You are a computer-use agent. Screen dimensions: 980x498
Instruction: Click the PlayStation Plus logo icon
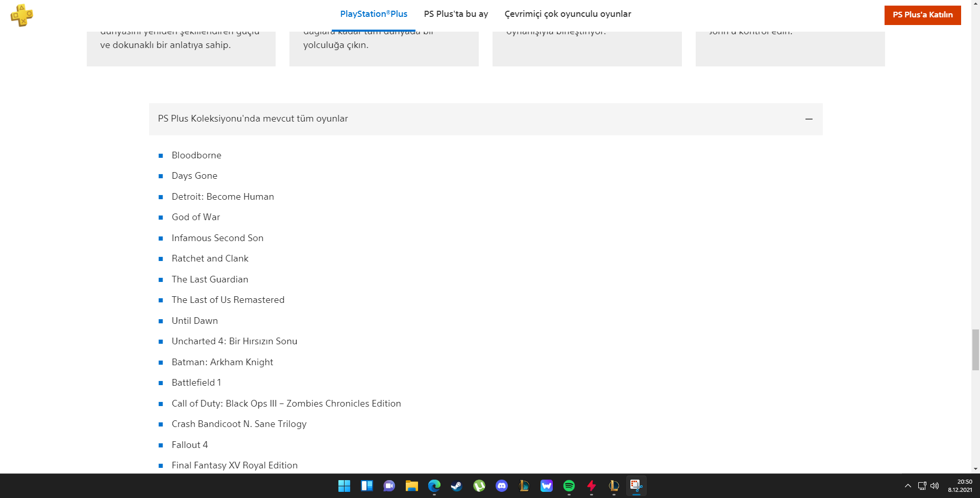(21, 15)
